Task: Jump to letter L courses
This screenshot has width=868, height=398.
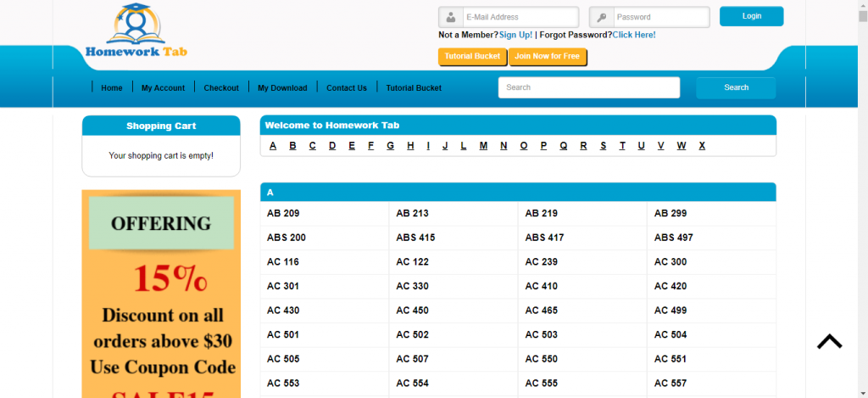Action: (x=464, y=146)
